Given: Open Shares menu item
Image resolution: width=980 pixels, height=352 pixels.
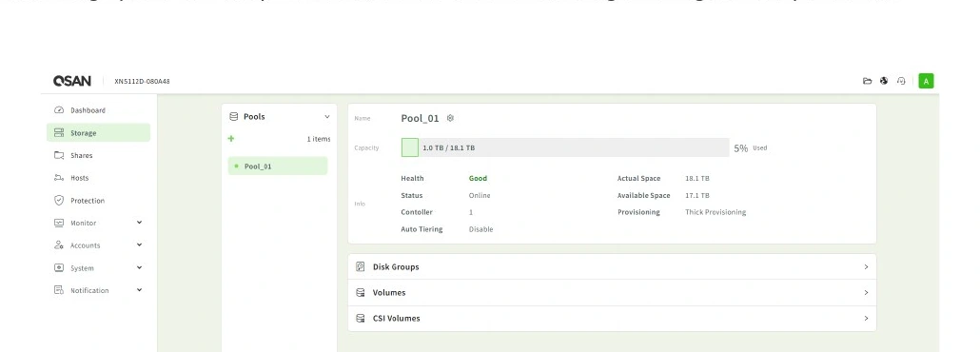Looking at the screenshot, I should coord(98,155).
